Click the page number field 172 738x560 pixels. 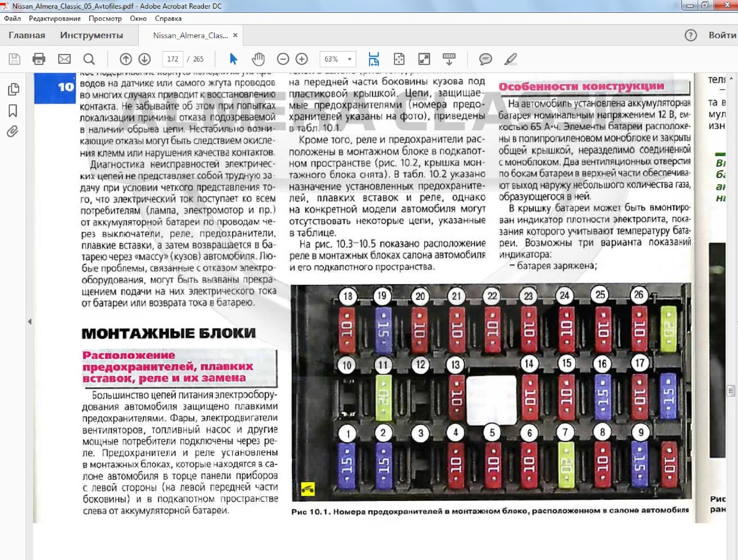173,59
